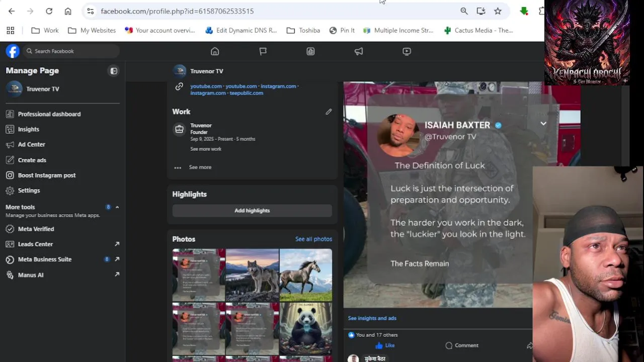This screenshot has height=362, width=644.
Task: Click See insights and ads link
Action: point(372,318)
